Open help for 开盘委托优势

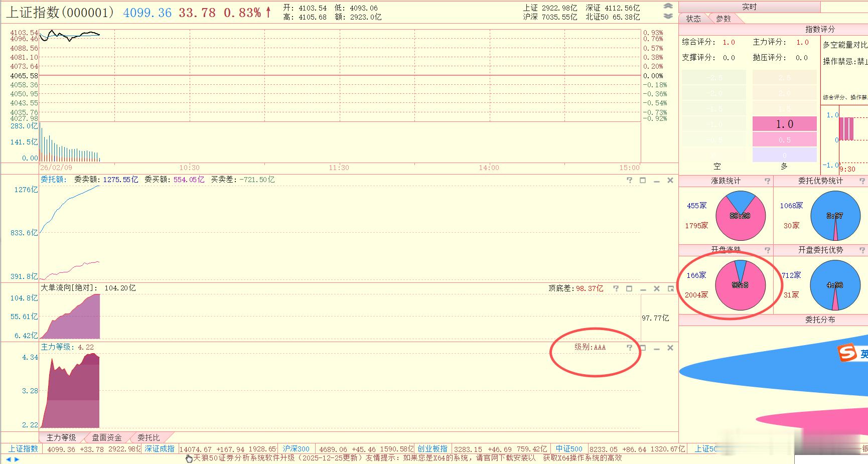862,250
